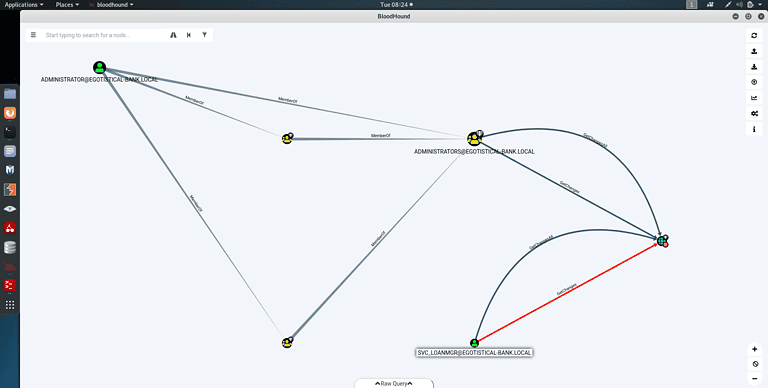
Task: Select the SVC_LOANMGR user node
Action: click(474, 343)
